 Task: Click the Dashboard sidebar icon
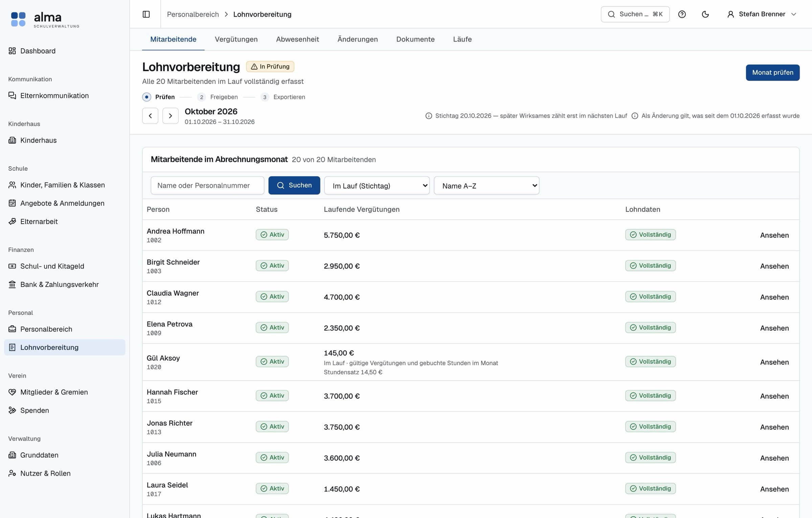[x=12, y=51]
